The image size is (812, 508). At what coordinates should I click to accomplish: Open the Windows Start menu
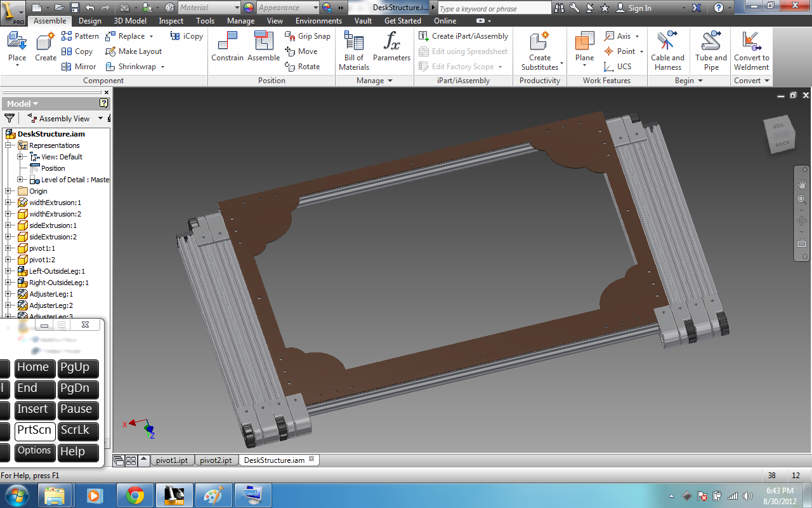point(16,495)
